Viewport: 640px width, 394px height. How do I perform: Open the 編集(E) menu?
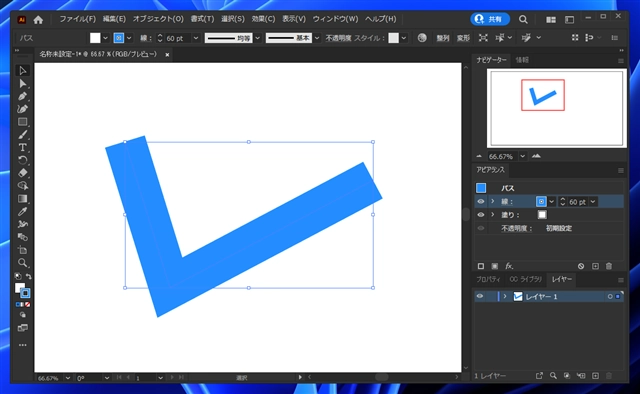tap(114, 19)
